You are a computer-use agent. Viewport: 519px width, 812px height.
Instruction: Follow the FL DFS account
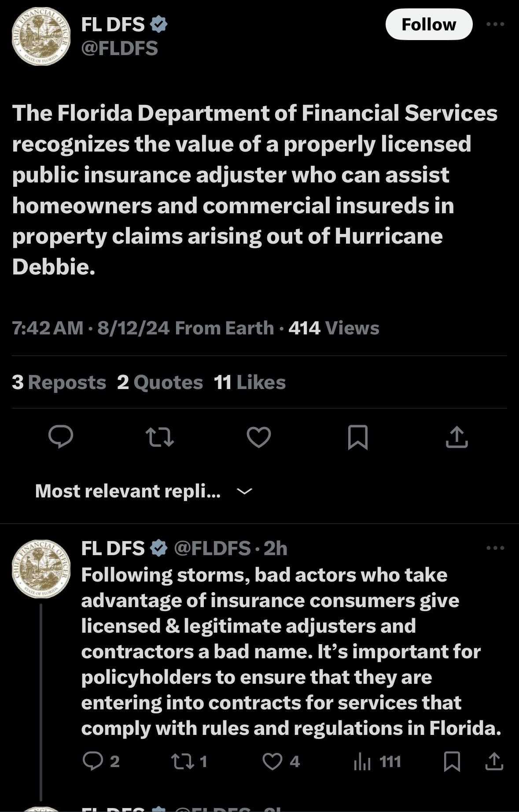[x=429, y=24]
